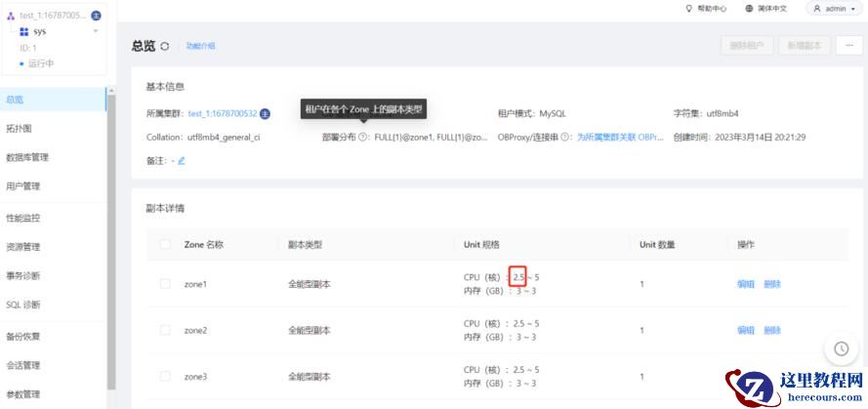Click the 主 badge beside cluster link in 基本信息

[266, 113]
